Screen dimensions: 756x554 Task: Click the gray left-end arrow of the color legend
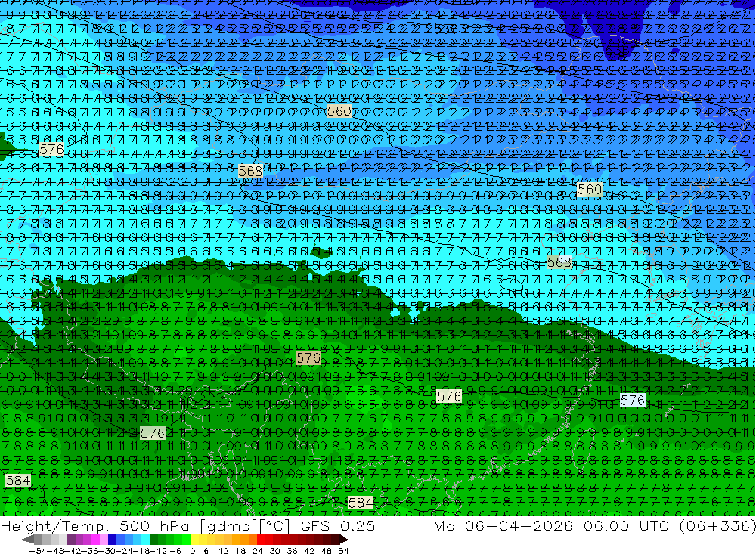[27, 539]
